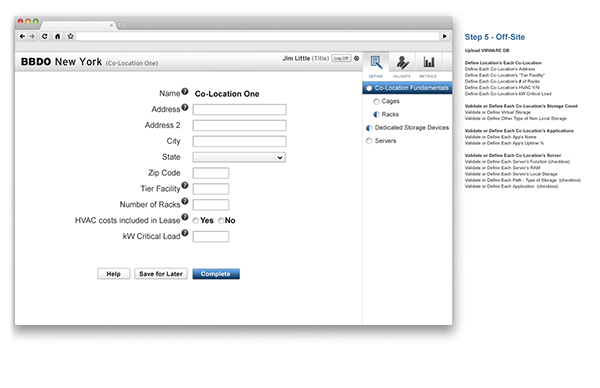Image resolution: width=600 pixels, height=388 pixels.
Task: Show help for the Name field
Action: click(x=185, y=91)
